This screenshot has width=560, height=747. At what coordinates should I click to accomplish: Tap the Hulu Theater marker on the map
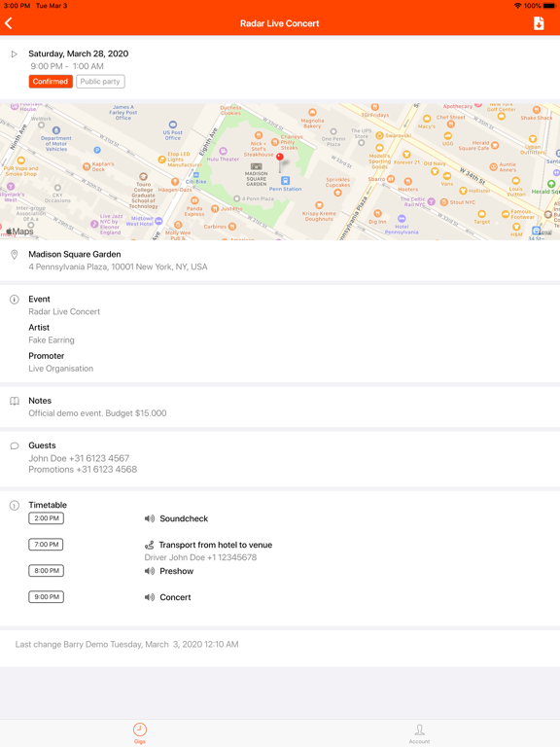pos(223,151)
